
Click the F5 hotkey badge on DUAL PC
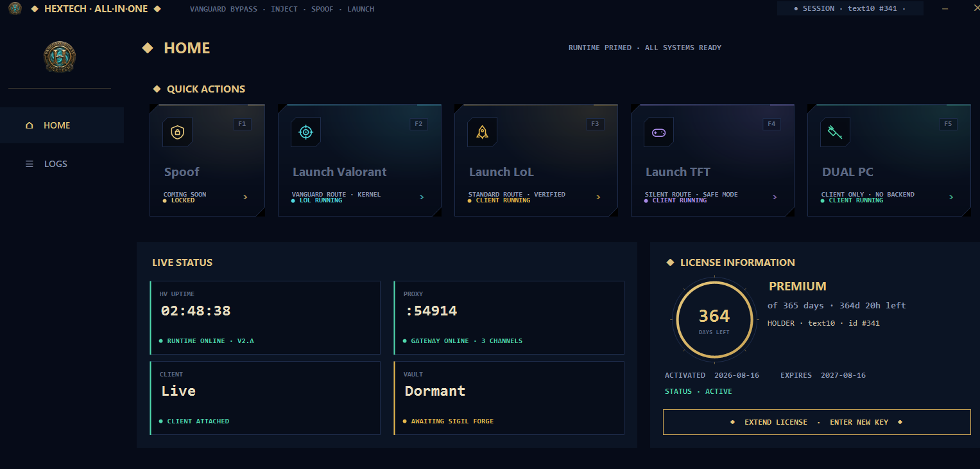pyautogui.click(x=948, y=124)
